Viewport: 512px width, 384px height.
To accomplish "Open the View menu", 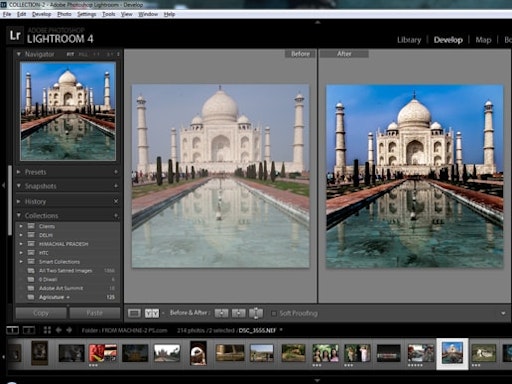I will pos(127,14).
